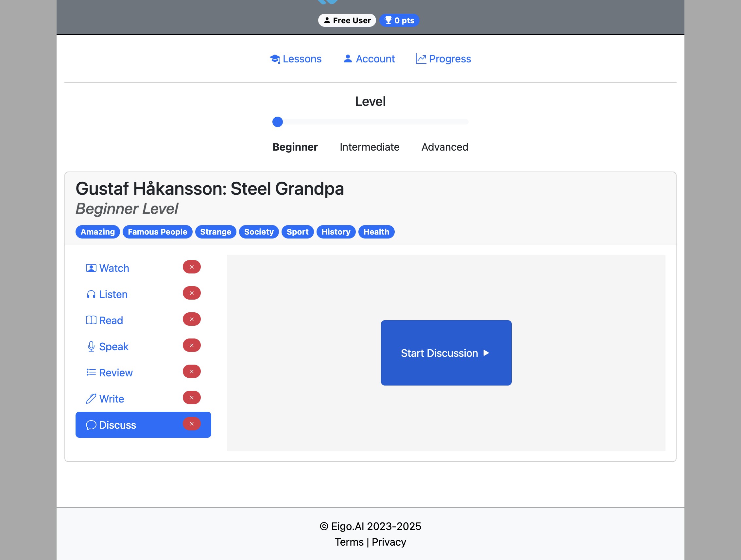Click the Read book icon
The image size is (741, 560).
coord(91,320)
